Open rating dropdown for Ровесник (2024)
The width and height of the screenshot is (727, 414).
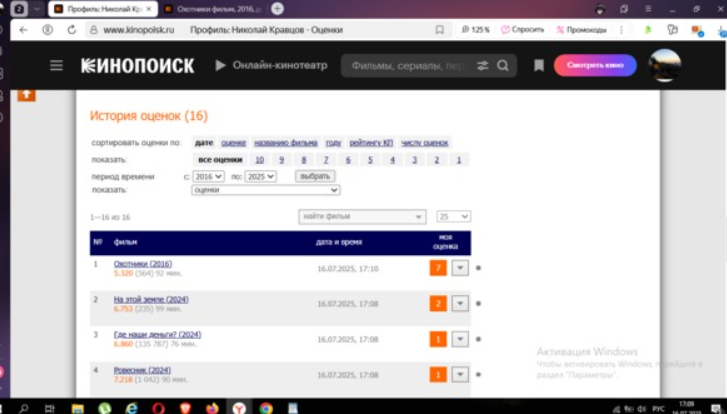pos(460,375)
